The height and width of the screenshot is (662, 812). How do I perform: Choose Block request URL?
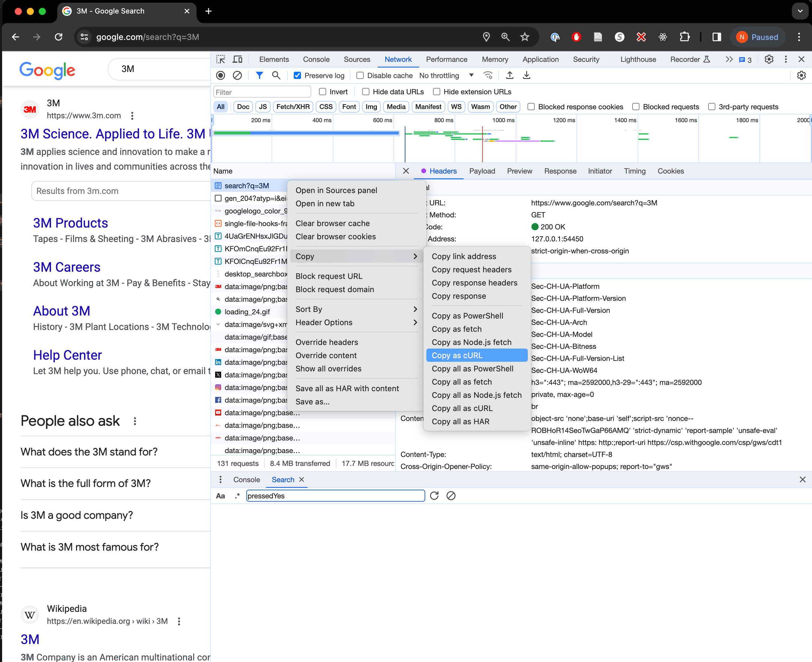click(356, 276)
